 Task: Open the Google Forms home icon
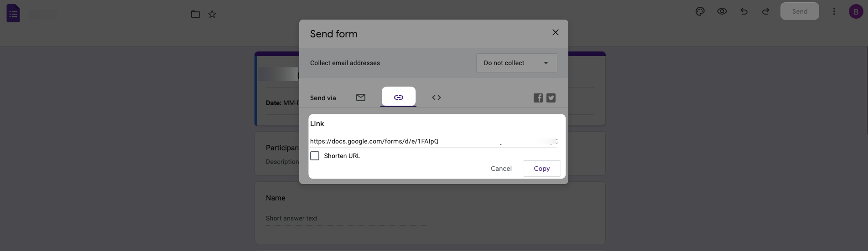coord(13,14)
